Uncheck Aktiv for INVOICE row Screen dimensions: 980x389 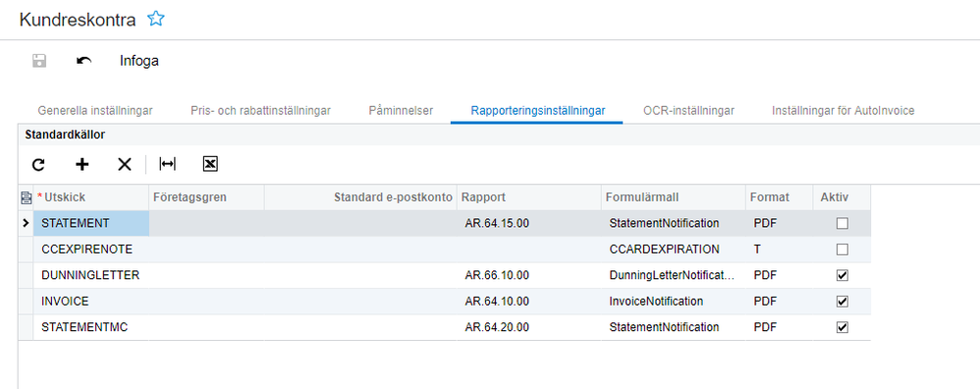[x=842, y=302]
